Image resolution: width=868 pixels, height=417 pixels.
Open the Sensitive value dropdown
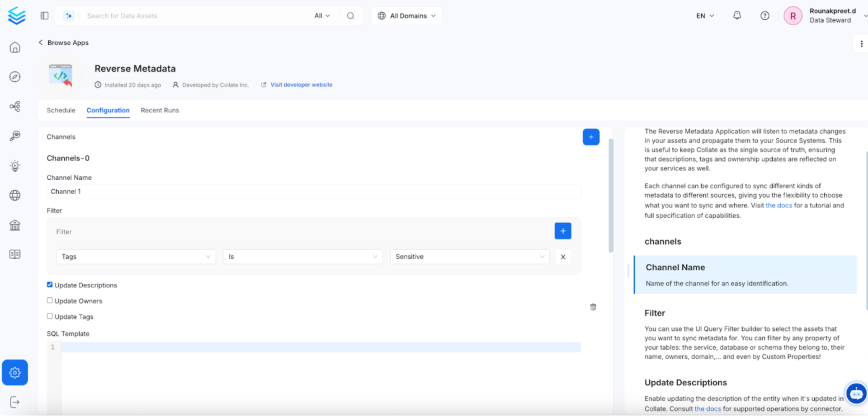(469, 257)
